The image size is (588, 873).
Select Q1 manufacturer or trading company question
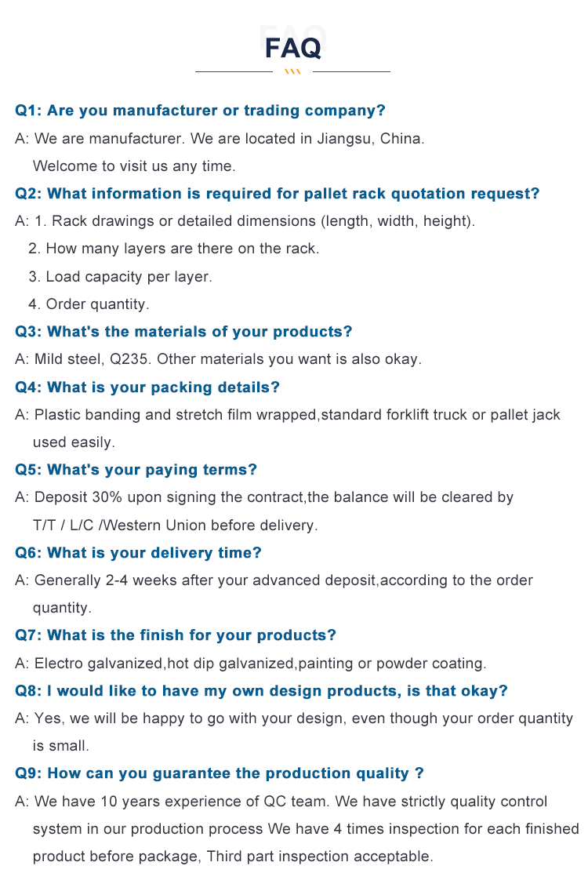tap(200, 111)
